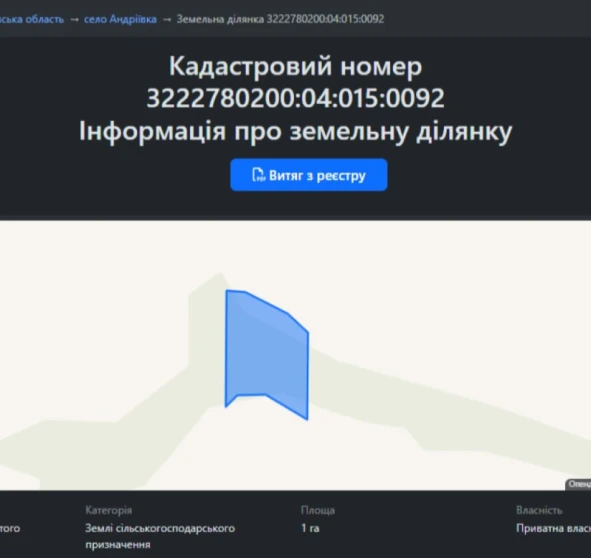591x558 pixels.
Task: Click the blue land parcel polygon
Action: 267,354
